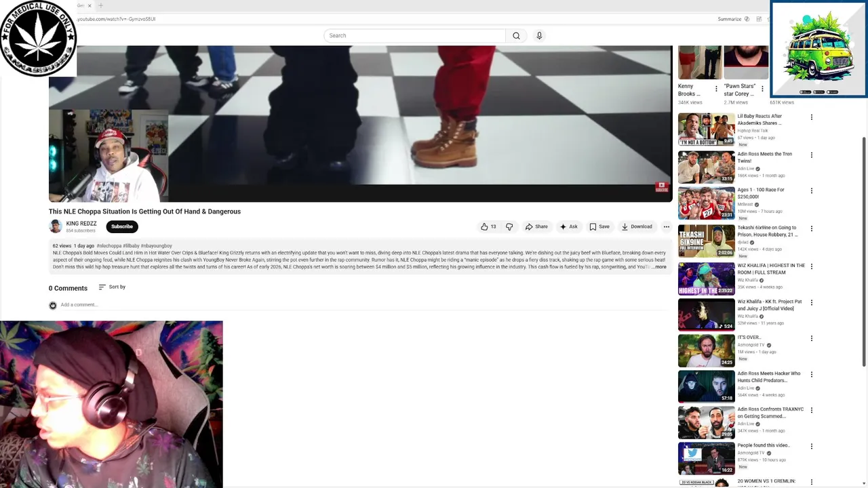Open options menu for Ages 1 - 100 Race video

[x=811, y=191]
